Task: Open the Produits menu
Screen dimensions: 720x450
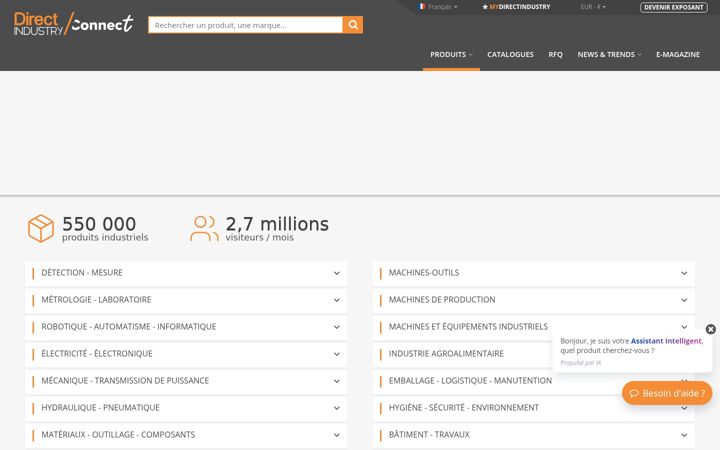Action: (x=451, y=55)
